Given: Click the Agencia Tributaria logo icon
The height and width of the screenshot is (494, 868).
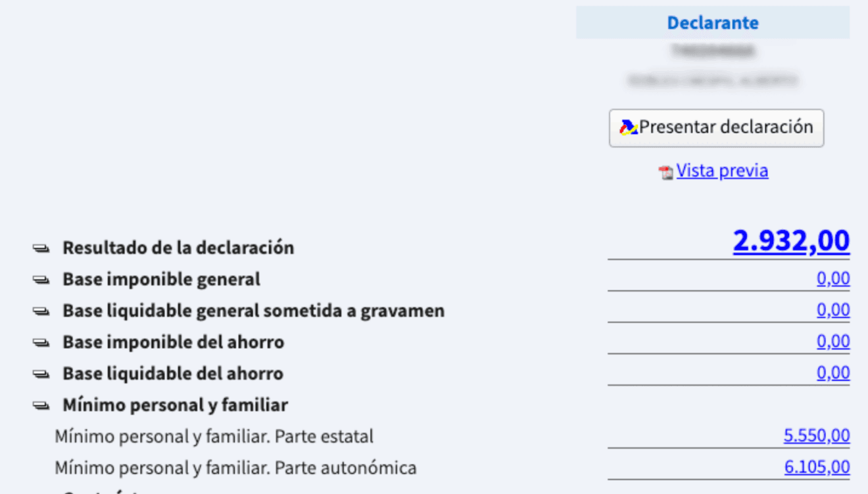Looking at the screenshot, I should pyautogui.click(x=629, y=127).
